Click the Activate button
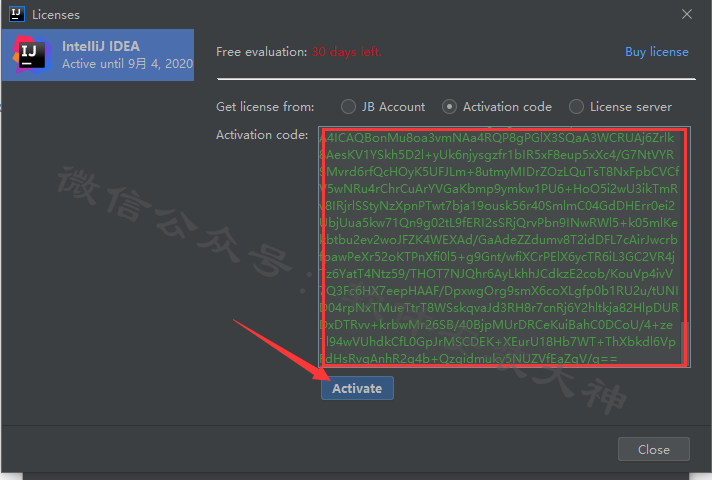This screenshot has height=481, width=713. [x=357, y=388]
